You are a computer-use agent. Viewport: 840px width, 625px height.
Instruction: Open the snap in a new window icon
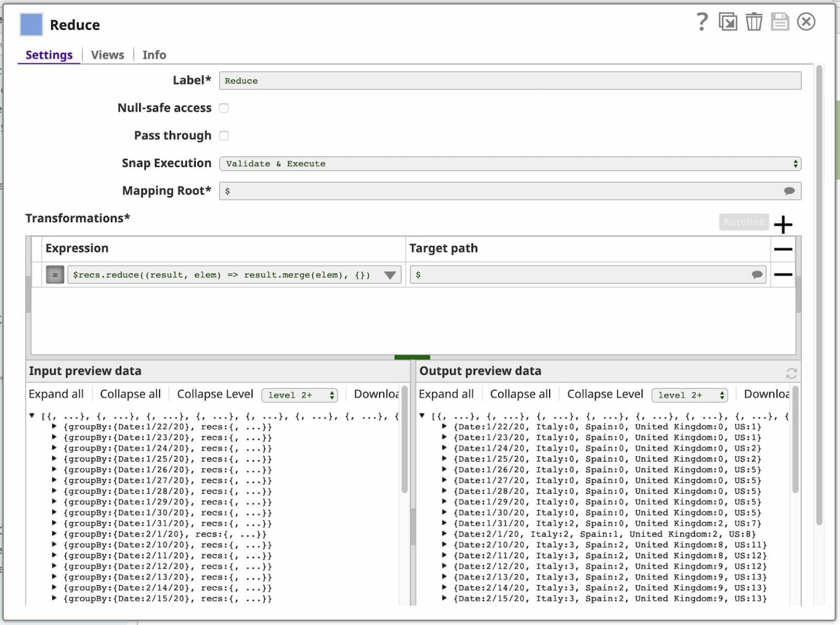727,22
